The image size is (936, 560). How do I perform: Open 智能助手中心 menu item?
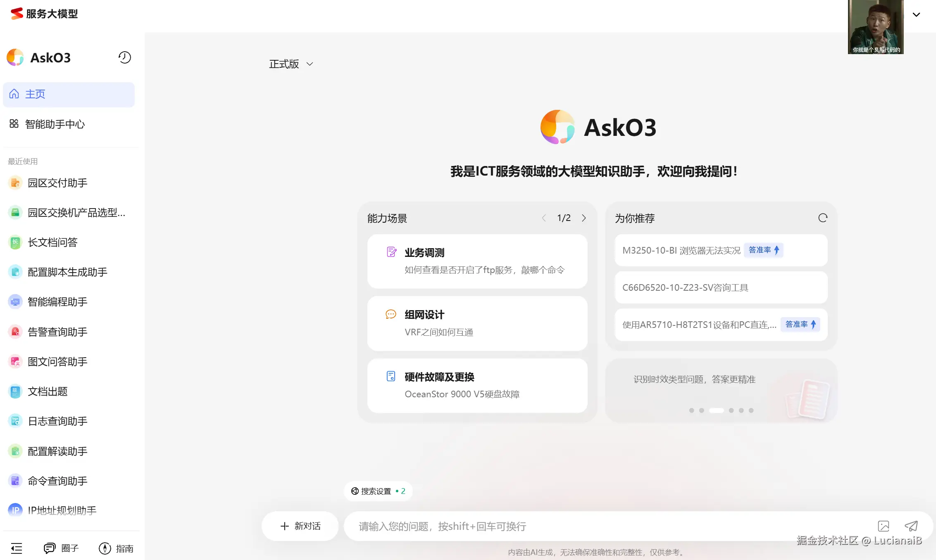pos(55,124)
